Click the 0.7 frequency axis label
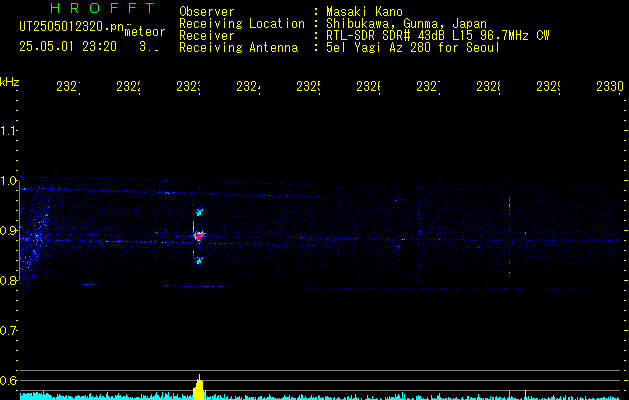This screenshot has width=629, height=400. (9, 331)
